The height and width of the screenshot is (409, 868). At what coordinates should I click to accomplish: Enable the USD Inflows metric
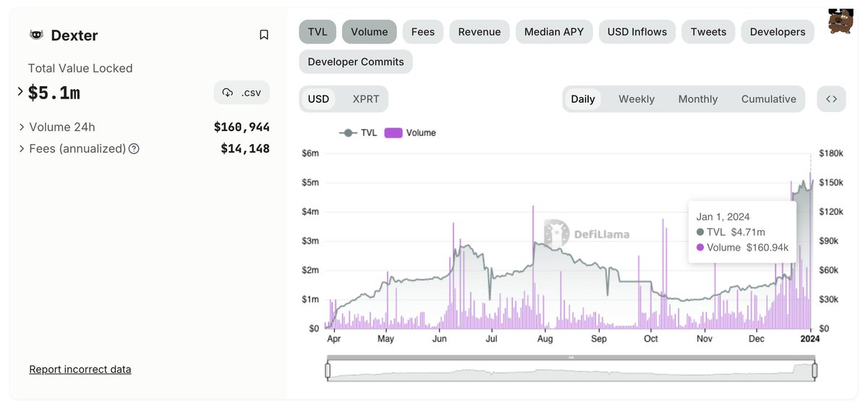coord(637,32)
